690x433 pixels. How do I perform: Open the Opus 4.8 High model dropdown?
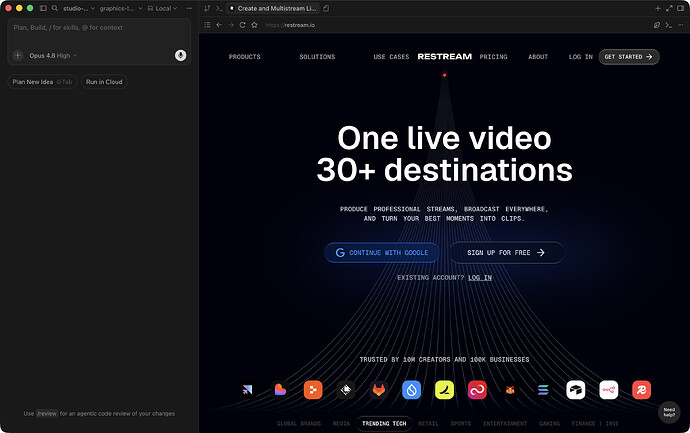(x=53, y=55)
